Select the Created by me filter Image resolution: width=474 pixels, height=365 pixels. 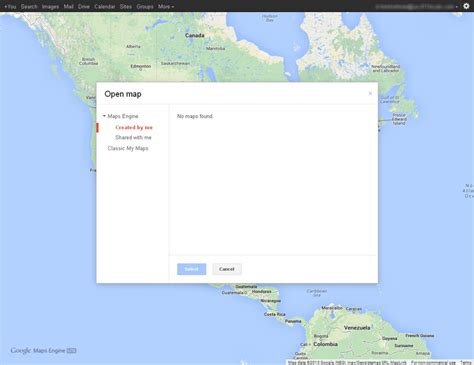[134, 127]
